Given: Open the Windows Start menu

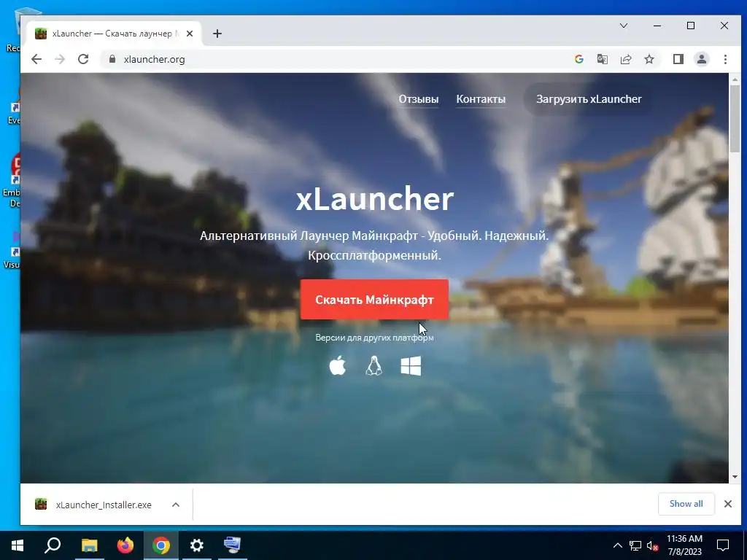Looking at the screenshot, I should 18,545.
